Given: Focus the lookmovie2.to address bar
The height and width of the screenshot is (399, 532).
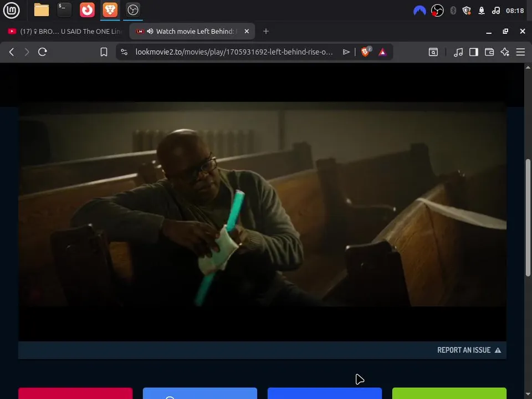Looking at the screenshot, I should (x=234, y=52).
